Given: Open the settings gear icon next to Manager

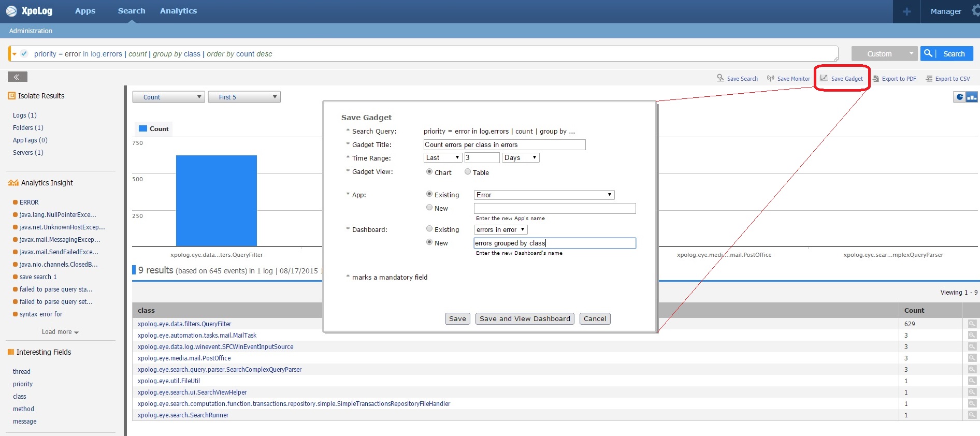Looking at the screenshot, I should (975, 11).
